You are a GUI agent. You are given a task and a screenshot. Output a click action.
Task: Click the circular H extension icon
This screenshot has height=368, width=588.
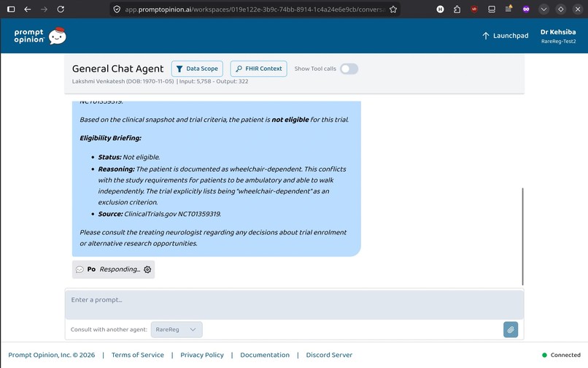(440, 9)
